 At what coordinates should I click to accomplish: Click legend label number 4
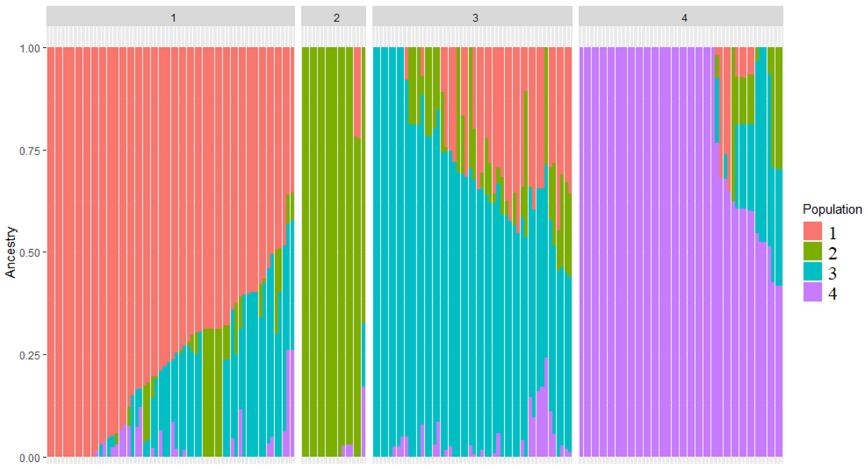(832, 294)
